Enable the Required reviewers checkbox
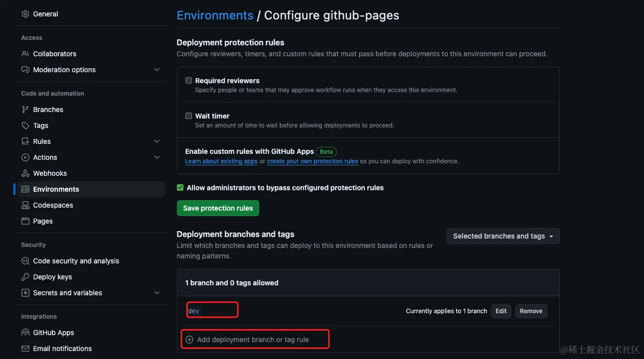Viewport: 644px width, 359px height. click(188, 80)
